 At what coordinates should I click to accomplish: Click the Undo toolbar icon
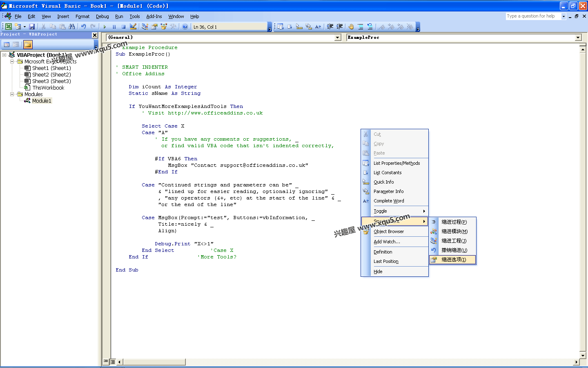[x=83, y=27]
